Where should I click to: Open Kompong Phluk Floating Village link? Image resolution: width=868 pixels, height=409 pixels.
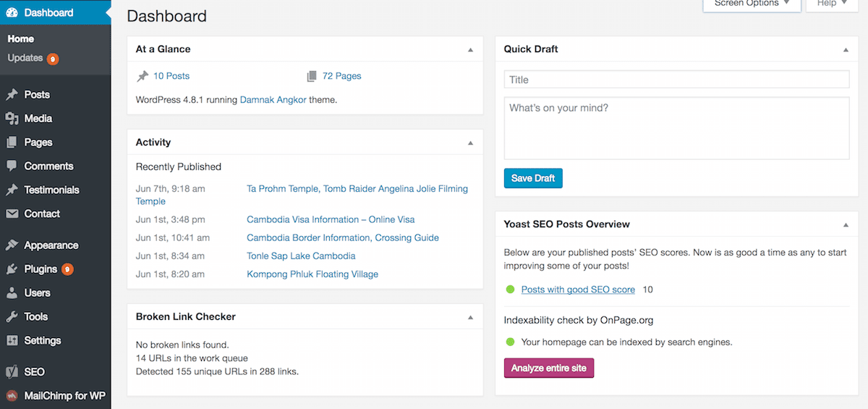point(312,274)
